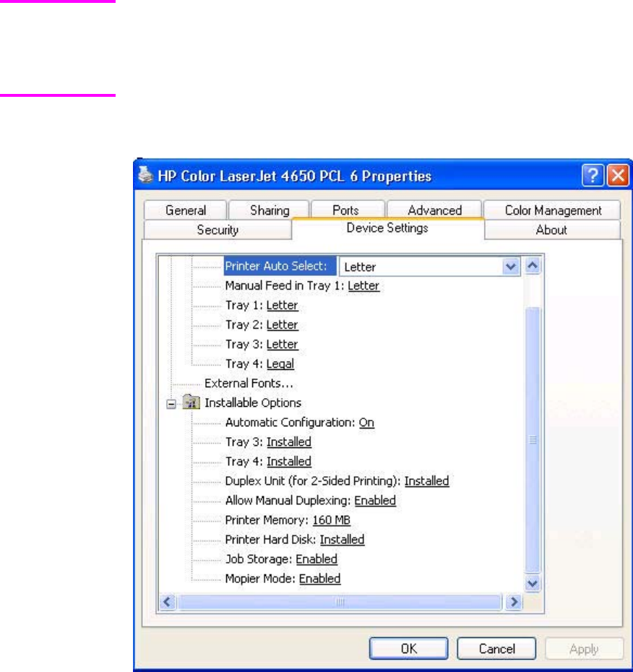Click Tray 3 Installed option value
This screenshot has height=672, width=633.
(289, 441)
